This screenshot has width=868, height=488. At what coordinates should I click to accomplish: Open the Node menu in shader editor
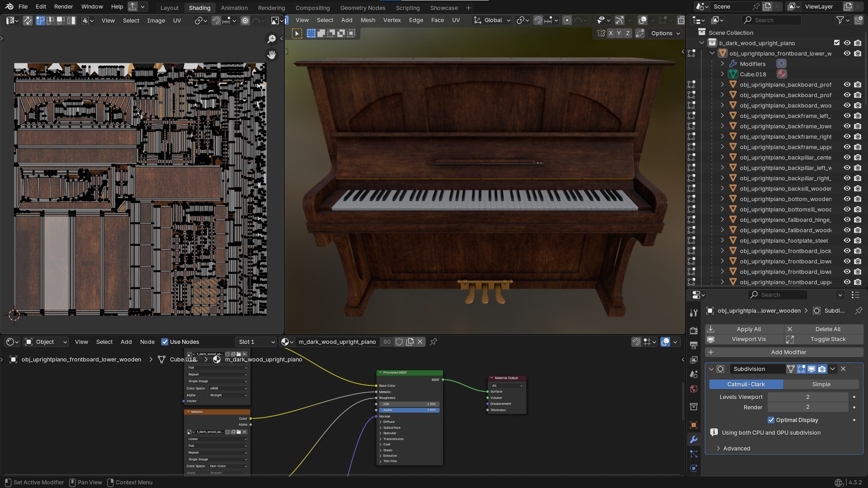(147, 342)
